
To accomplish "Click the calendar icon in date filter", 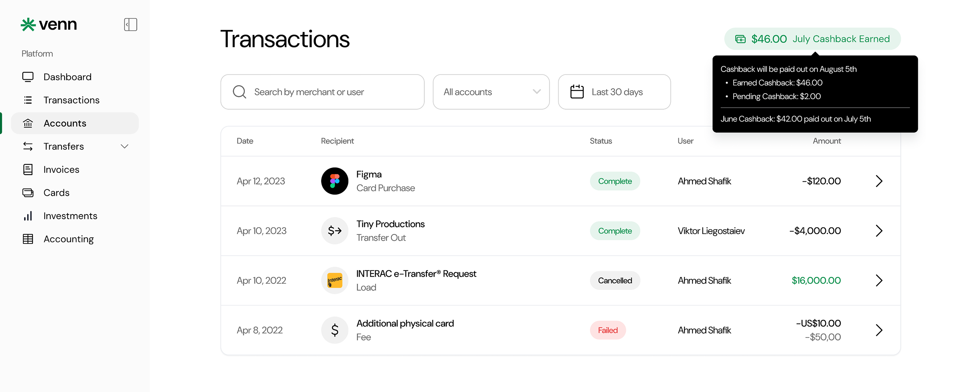I will [577, 92].
